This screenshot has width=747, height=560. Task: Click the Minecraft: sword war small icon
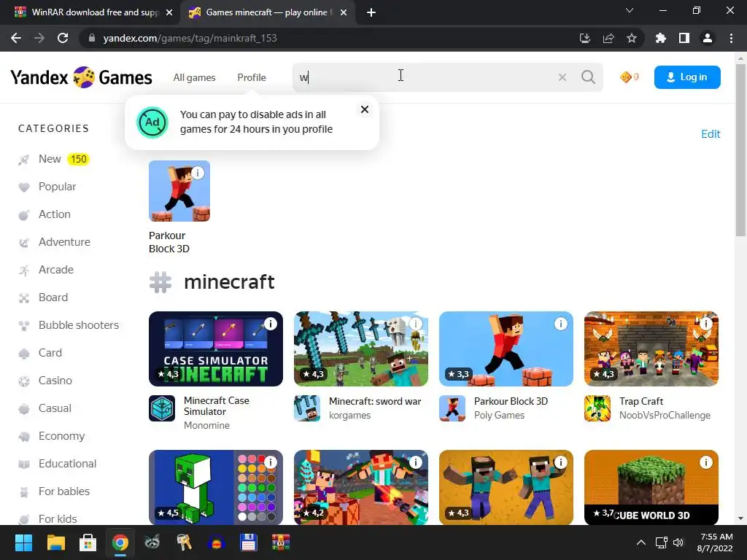[307, 408]
